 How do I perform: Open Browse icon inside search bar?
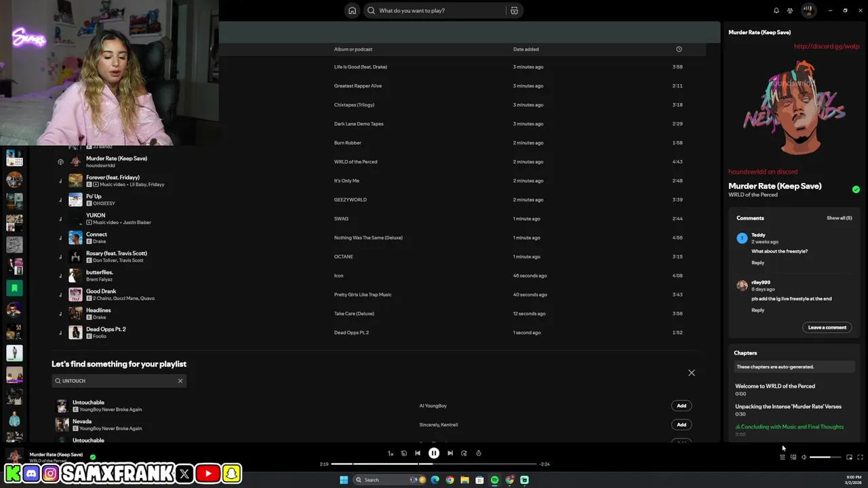point(514,10)
